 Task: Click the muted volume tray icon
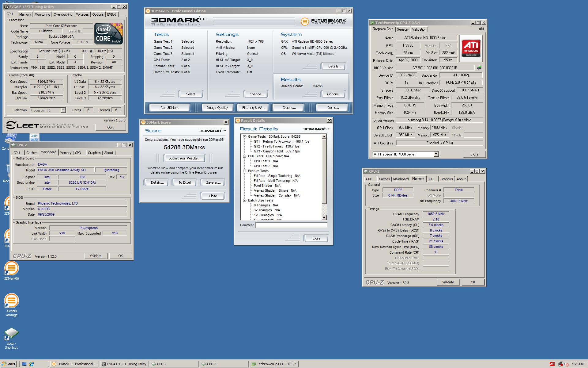566,364
